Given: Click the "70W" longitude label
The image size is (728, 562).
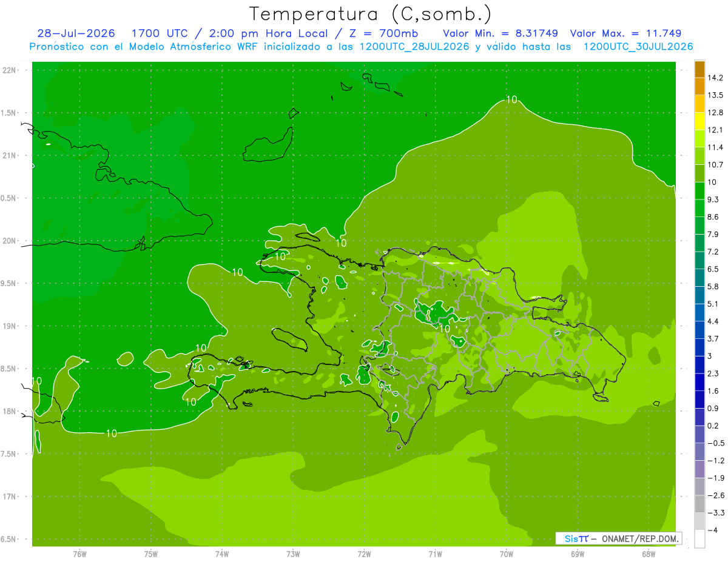Looking at the screenshot, I should pyautogui.click(x=507, y=554).
